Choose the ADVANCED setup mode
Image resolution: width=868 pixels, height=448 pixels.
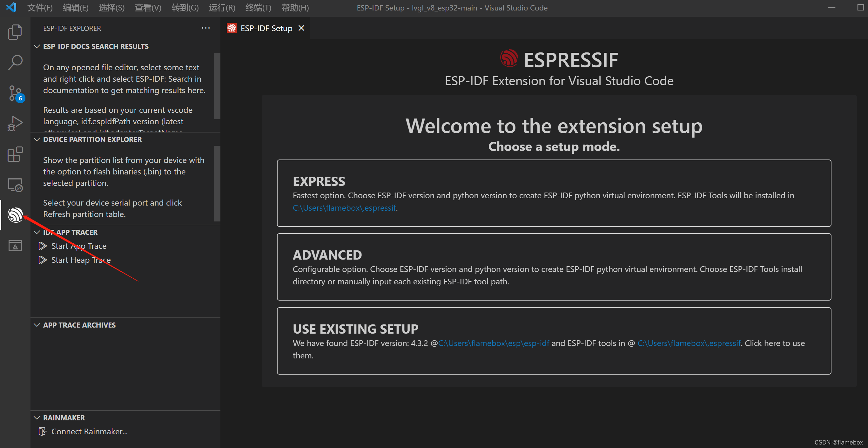[554, 267]
